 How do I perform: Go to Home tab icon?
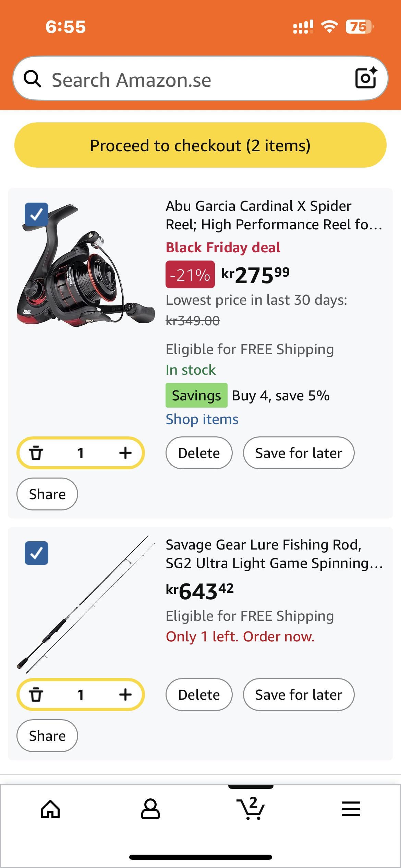50,809
